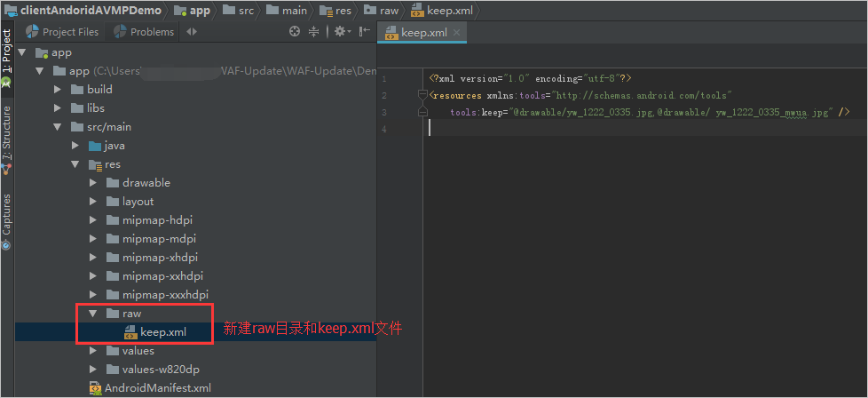868x398 pixels.
Task: Click the raw breadcrumb in navigation bar
Action: [381, 10]
